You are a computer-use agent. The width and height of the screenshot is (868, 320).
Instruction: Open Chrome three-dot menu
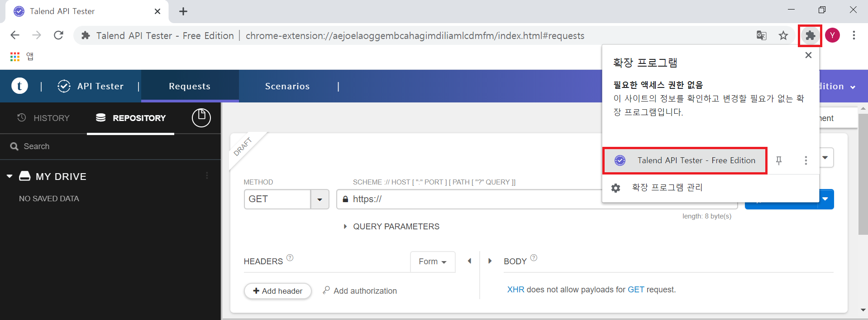click(854, 35)
